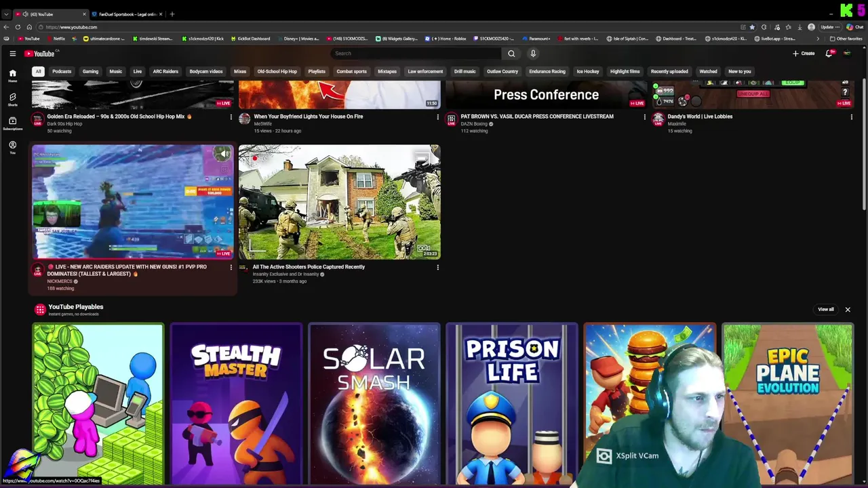Open the Solar Smash game

[x=374, y=405]
